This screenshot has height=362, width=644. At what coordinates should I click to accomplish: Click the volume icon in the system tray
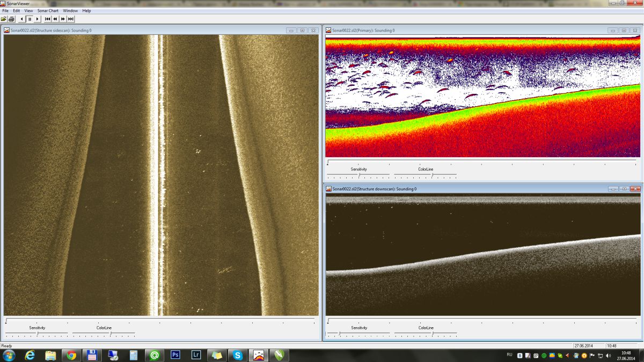pyautogui.click(x=608, y=355)
